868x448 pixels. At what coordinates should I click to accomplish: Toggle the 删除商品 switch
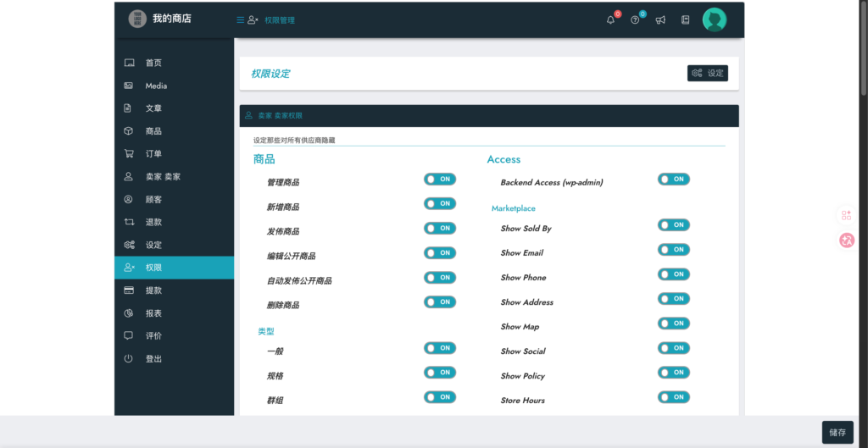click(440, 302)
